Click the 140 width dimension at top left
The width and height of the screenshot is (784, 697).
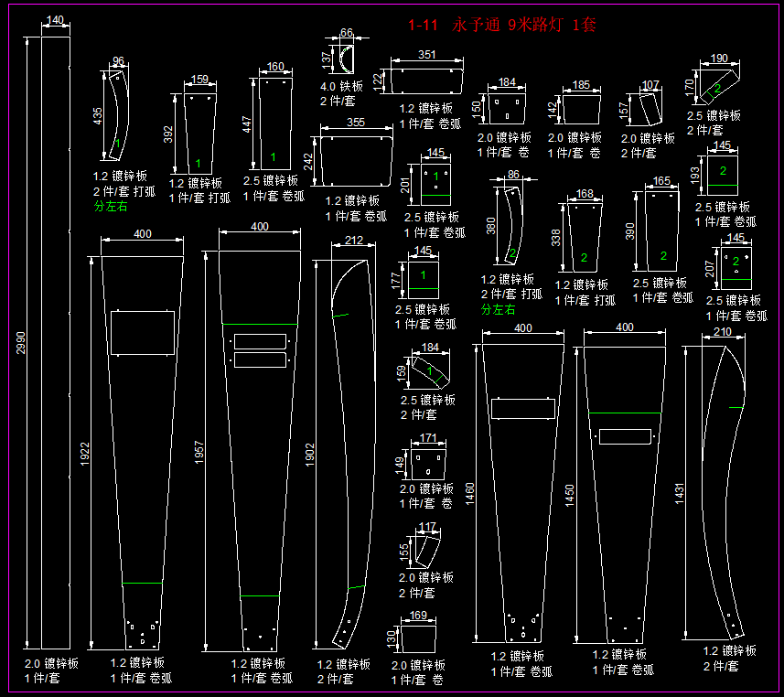point(55,20)
